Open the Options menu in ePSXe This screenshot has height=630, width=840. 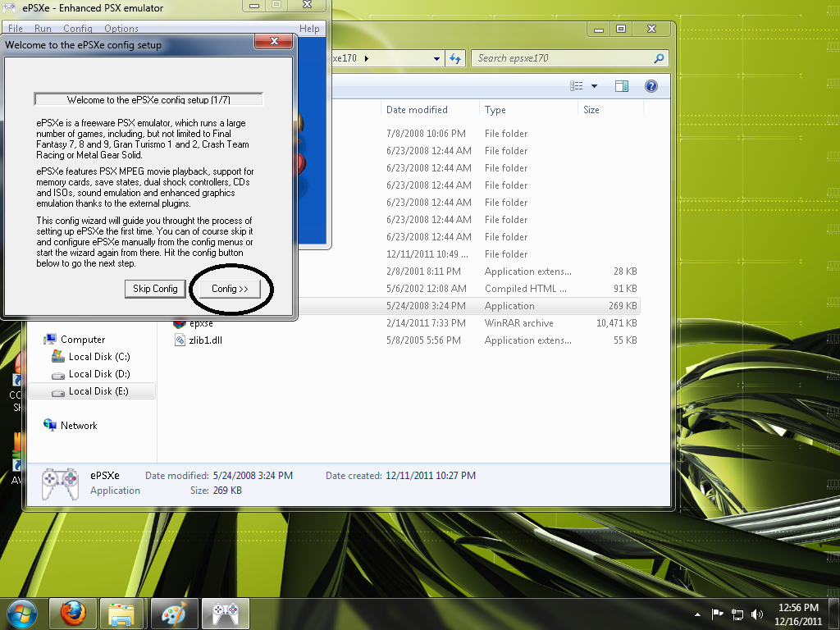(121, 29)
